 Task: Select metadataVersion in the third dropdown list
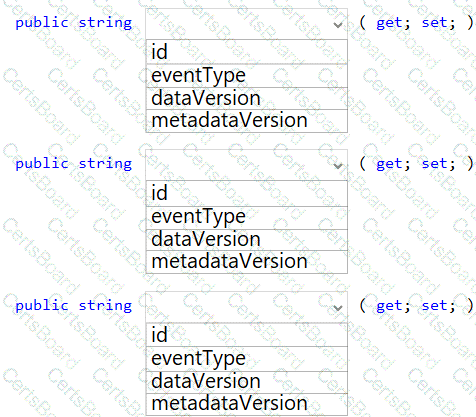pyautogui.click(x=247, y=405)
